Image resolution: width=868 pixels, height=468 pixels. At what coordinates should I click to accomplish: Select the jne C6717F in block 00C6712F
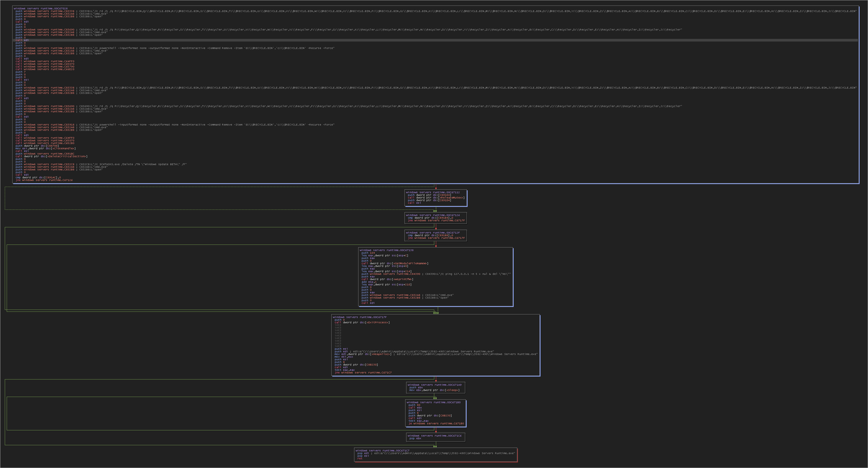436,238
